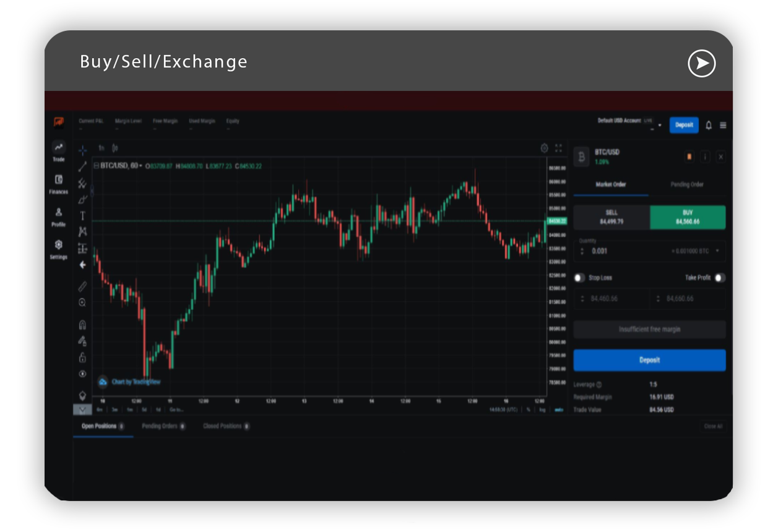
Task: Select the ruler measure tool
Action: click(x=82, y=286)
